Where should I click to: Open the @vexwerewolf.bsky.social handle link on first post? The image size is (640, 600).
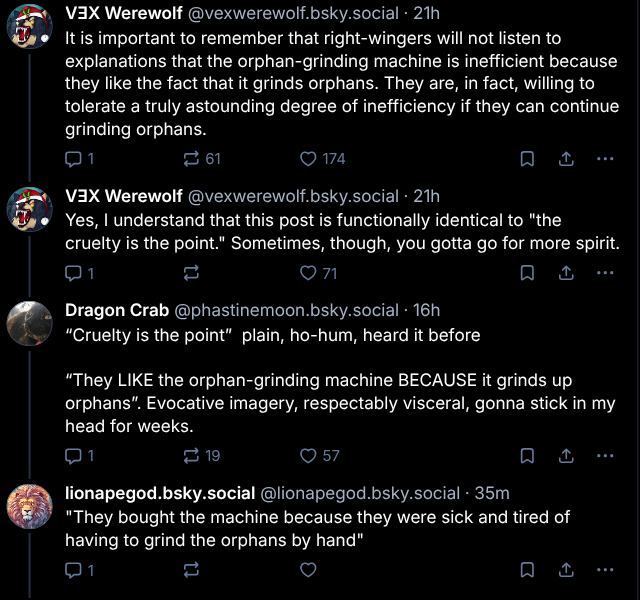(293, 14)
